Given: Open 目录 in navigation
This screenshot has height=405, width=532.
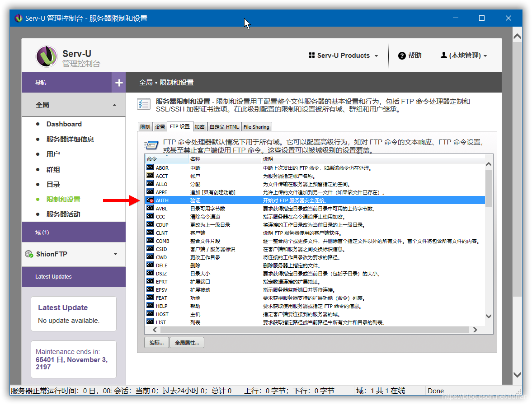Looking at the screenshot, I should tap(53, 184).
